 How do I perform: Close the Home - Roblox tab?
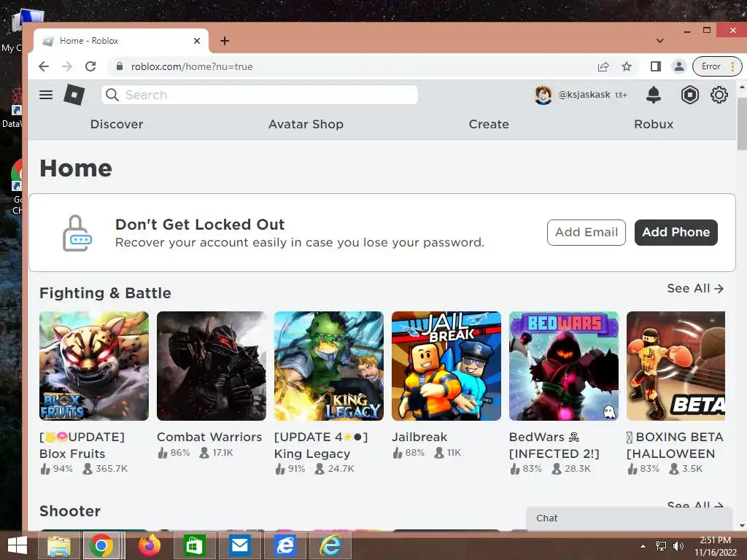197,41
